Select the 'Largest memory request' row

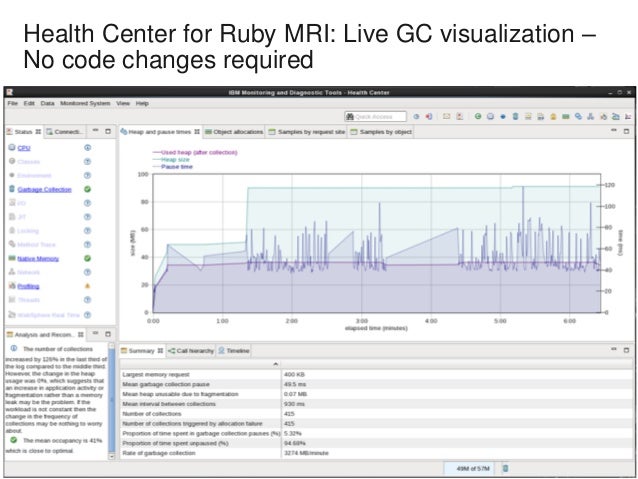(x=376, y=374)
